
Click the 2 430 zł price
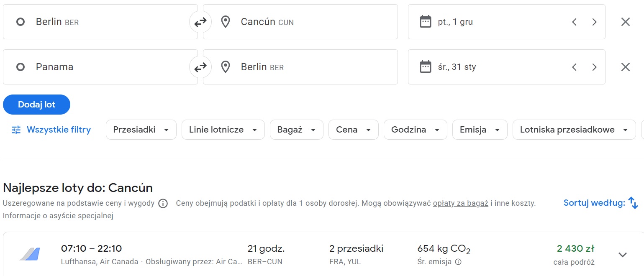click(576, 249)
